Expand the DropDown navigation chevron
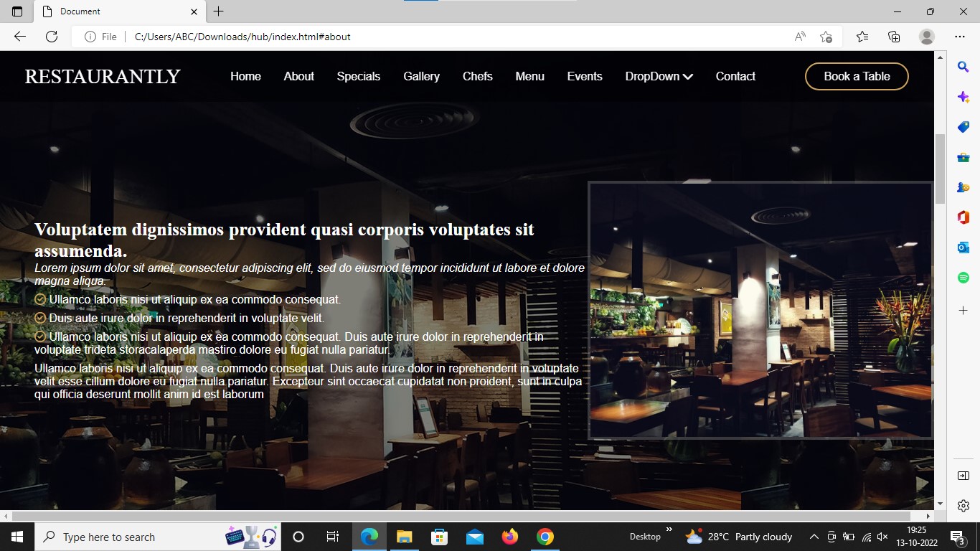The height and width of the screenshot is (551, 980). (688, 76)
